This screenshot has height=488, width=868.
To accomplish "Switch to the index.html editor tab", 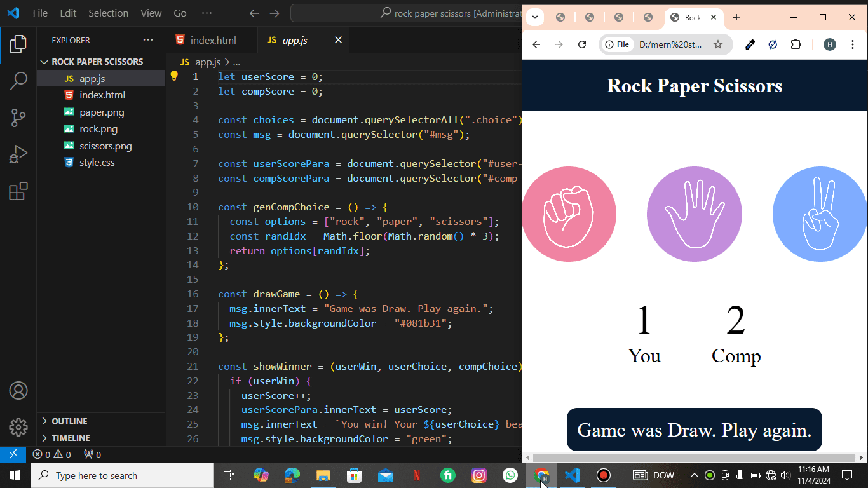I will [x=213, y=40].
